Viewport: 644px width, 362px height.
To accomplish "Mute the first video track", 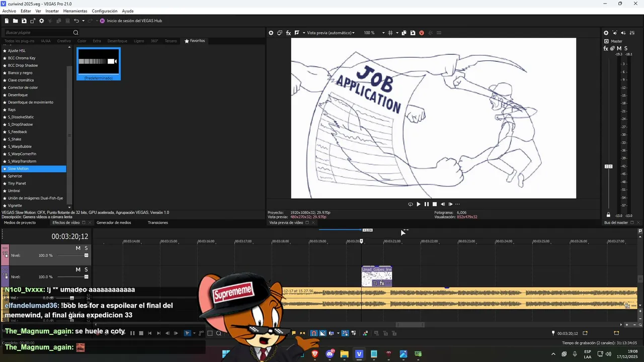I will coord(78,248).
